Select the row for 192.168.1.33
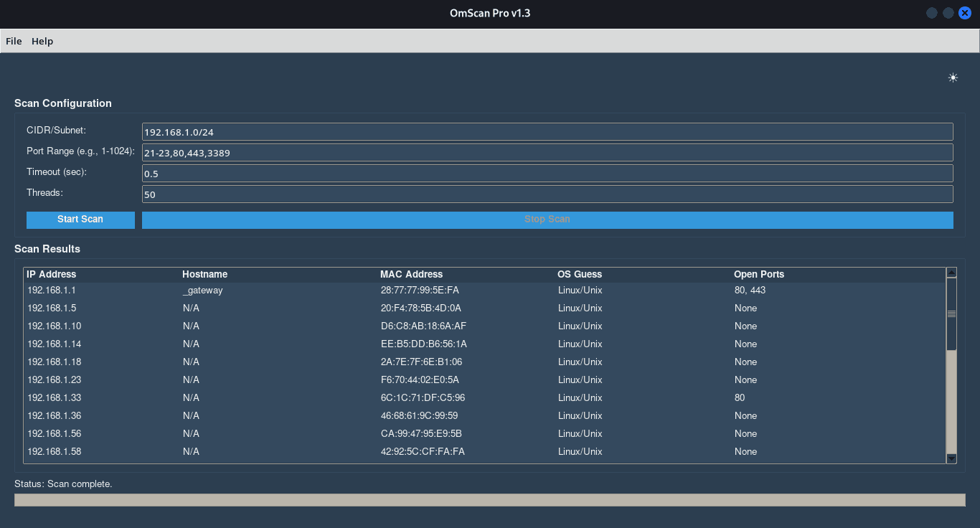 point(485,398)
